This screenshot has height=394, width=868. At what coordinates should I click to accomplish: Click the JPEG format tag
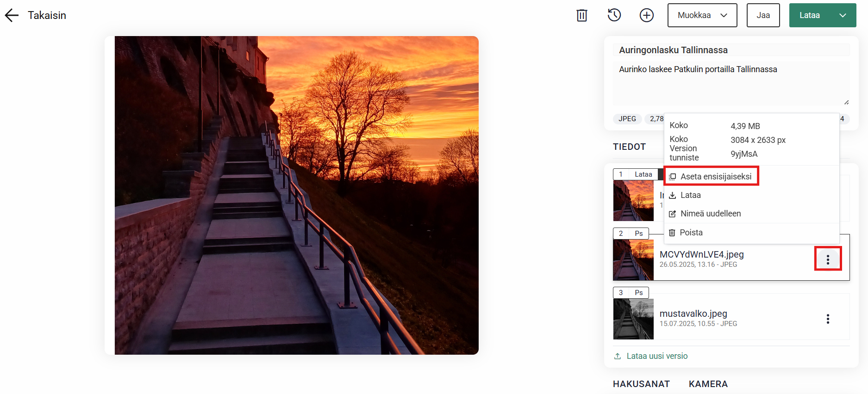[x=627, y=119]
